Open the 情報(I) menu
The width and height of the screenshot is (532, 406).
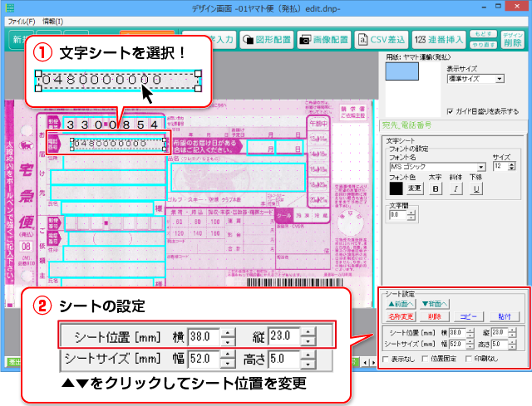(52, 22)
